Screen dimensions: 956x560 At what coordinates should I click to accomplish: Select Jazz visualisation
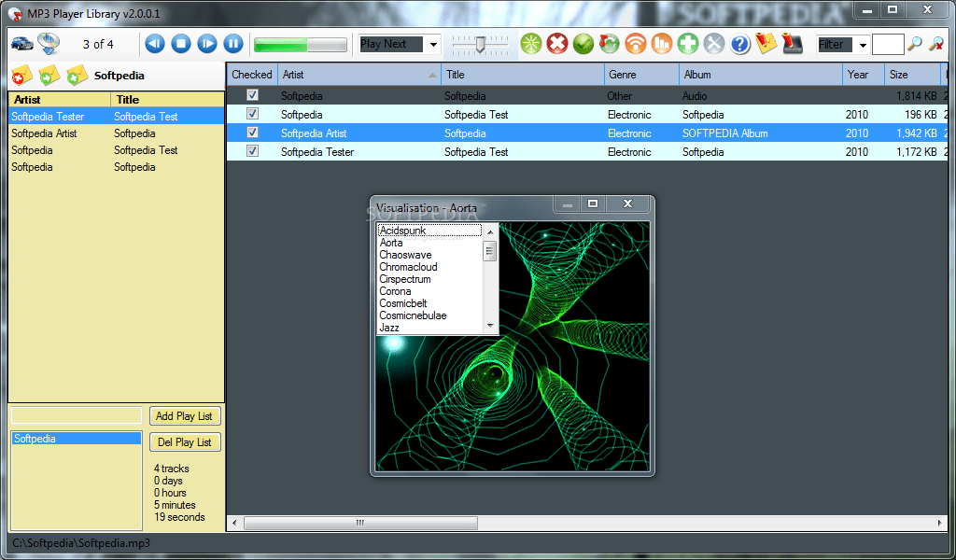(x=429, y=328)
